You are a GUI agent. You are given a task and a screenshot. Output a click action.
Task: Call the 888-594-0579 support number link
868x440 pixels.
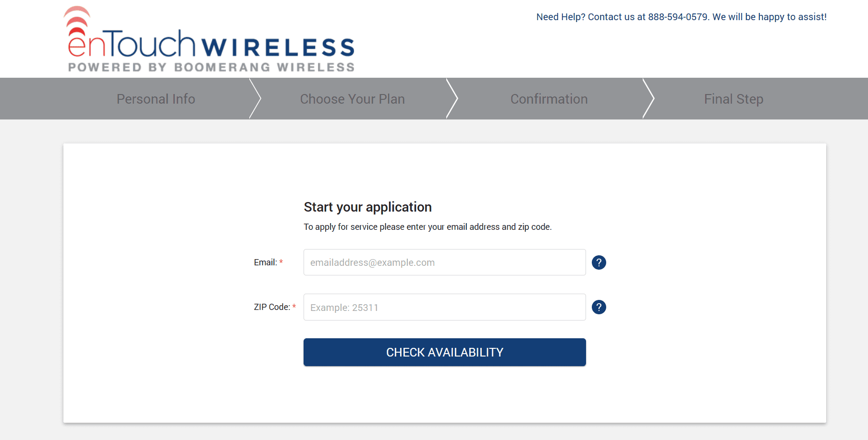(678, 16)
